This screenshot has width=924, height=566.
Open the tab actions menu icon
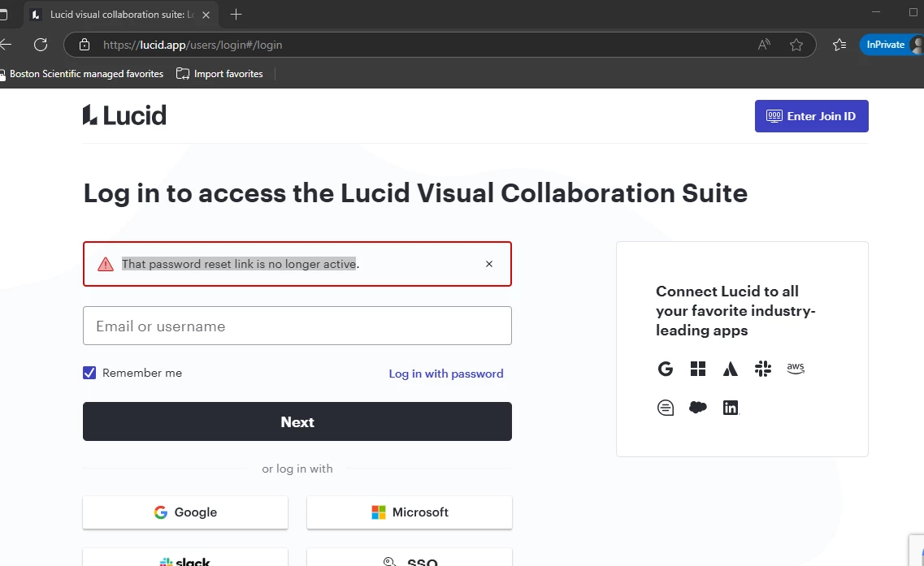3,15
